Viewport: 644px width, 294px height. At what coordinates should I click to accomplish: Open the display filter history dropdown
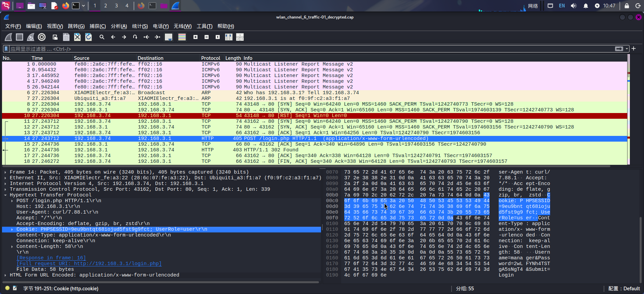pyautogui.click(x=627, y=49)
